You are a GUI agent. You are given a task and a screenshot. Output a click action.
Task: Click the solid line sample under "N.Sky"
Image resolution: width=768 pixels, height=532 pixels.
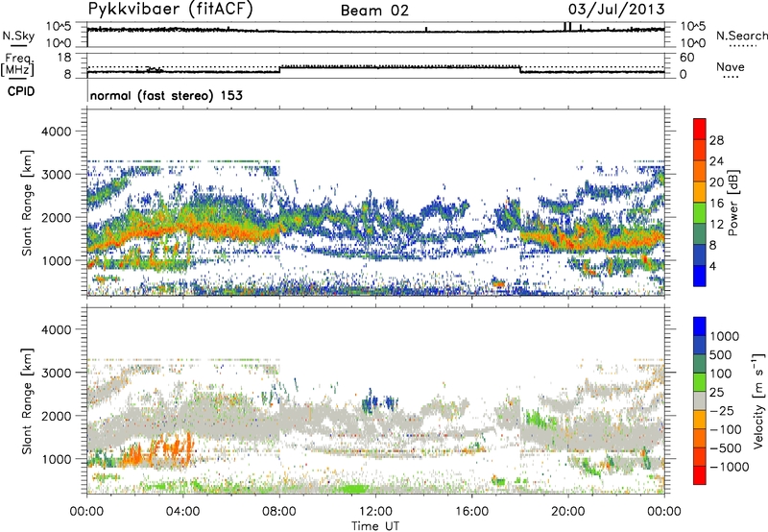[18, 45]
